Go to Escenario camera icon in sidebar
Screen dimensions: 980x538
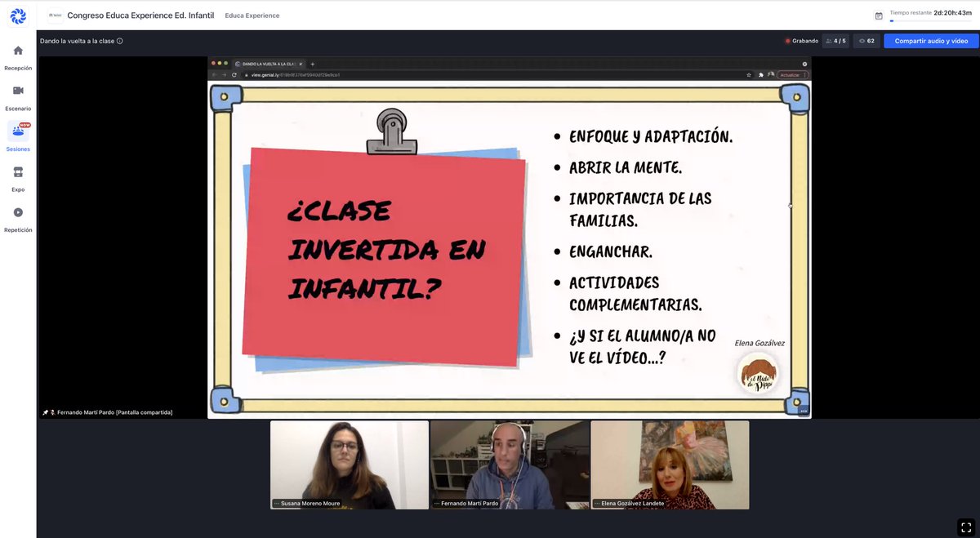[18, 91]
